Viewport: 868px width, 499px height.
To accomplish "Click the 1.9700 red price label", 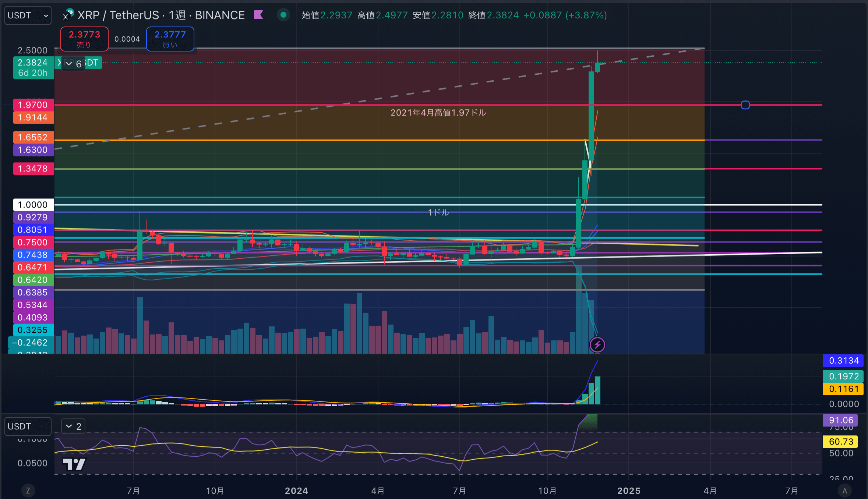I will [x=33, y=105].
